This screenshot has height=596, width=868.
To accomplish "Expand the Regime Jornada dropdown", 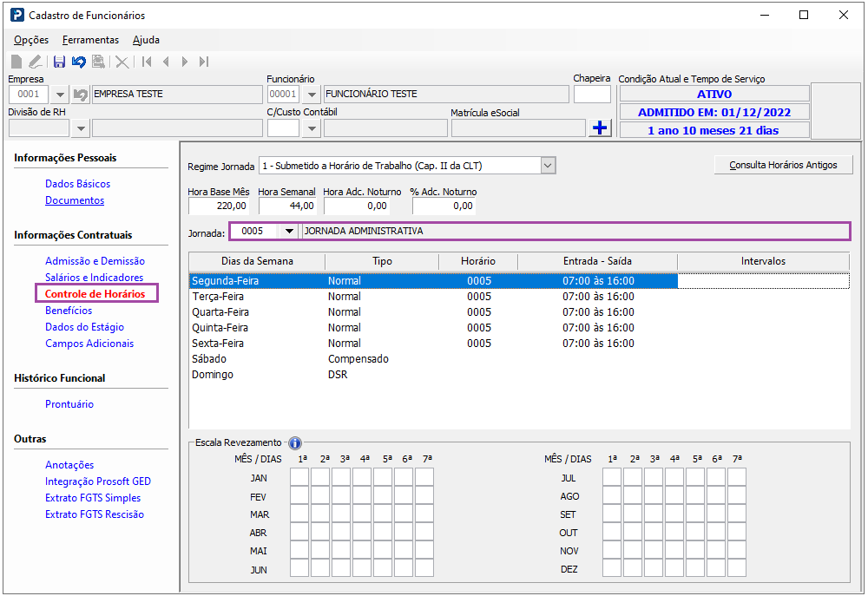I will (x=547, y=166).
